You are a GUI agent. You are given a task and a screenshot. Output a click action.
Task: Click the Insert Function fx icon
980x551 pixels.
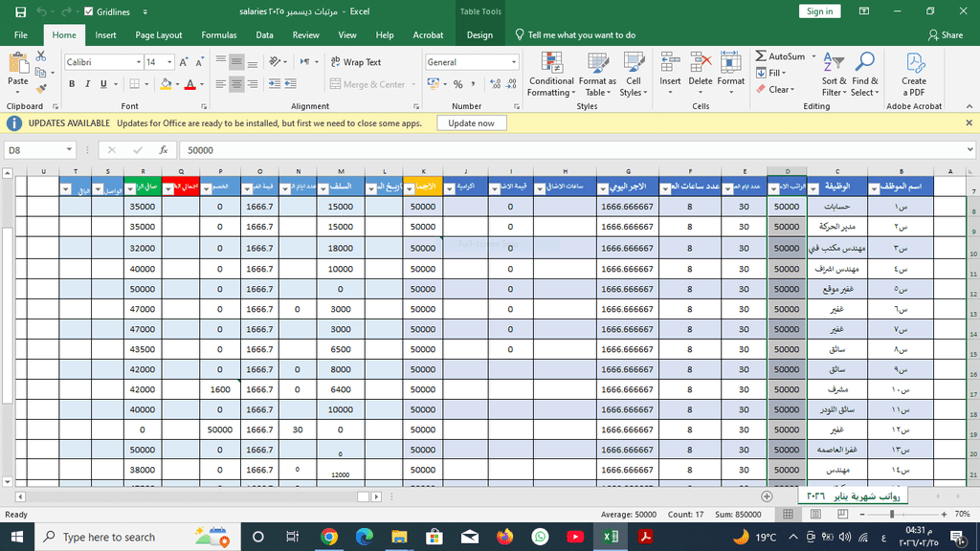(x=164, y=150)
